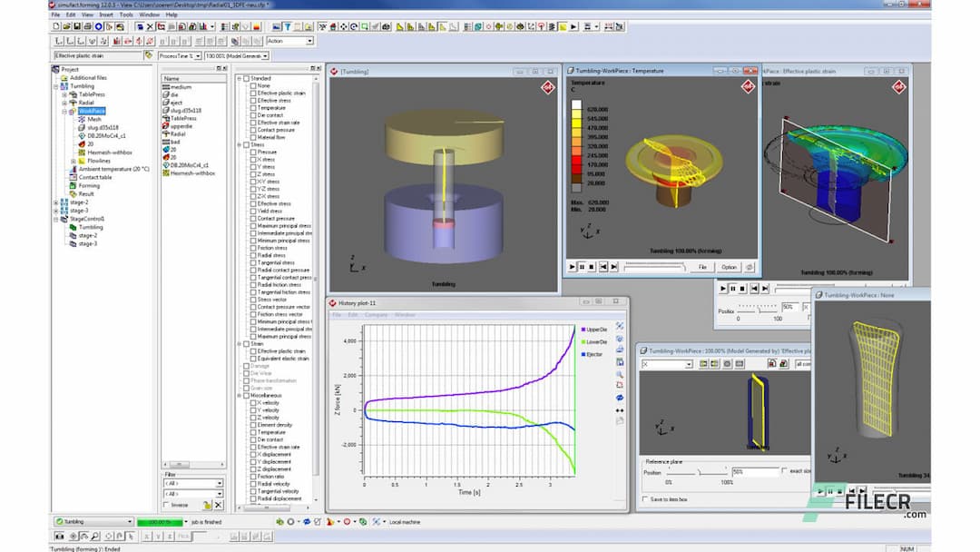
Task: Enable the Inverse filter checkbox in the results panel
Action: [x=167, y=504]
